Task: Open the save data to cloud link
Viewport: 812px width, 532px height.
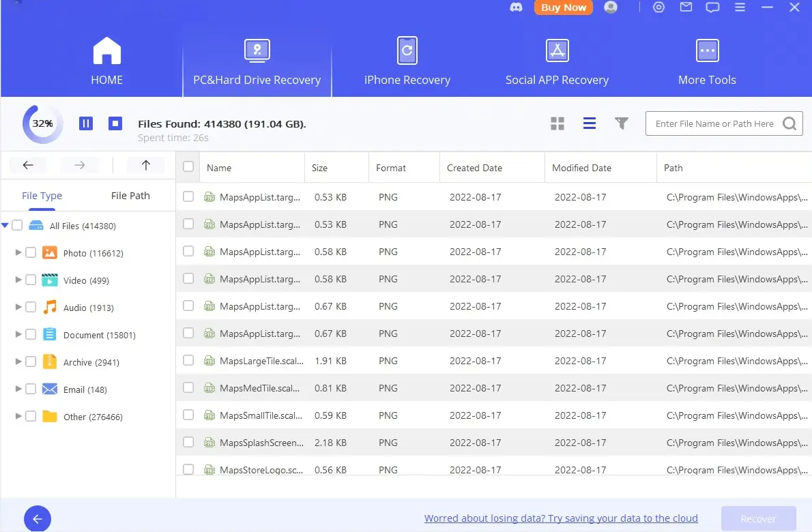Action: tap(561, 518)
